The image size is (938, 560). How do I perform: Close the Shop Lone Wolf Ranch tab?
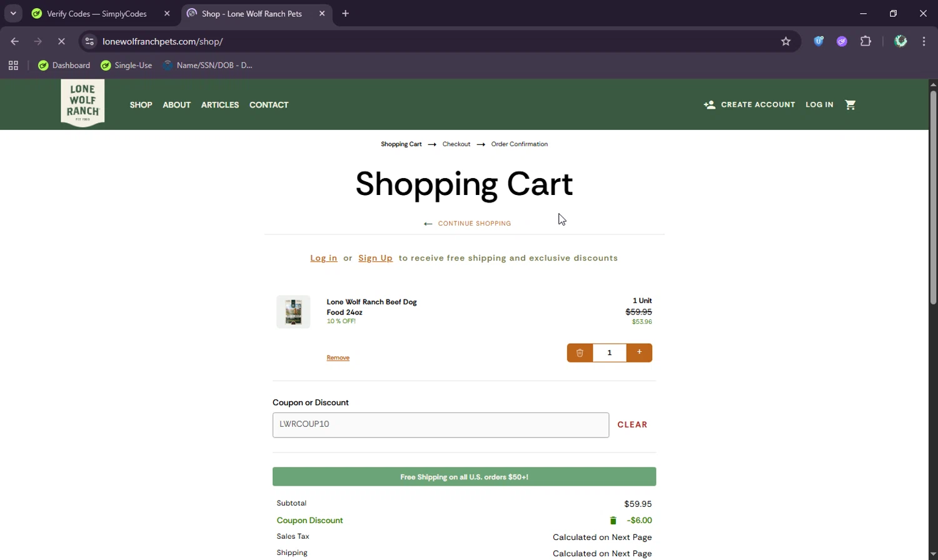322,13
